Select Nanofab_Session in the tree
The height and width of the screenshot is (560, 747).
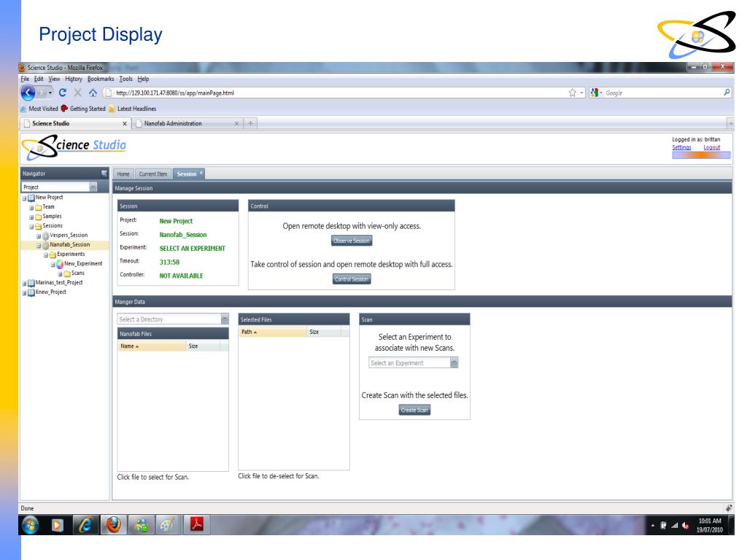pos(69,245)
